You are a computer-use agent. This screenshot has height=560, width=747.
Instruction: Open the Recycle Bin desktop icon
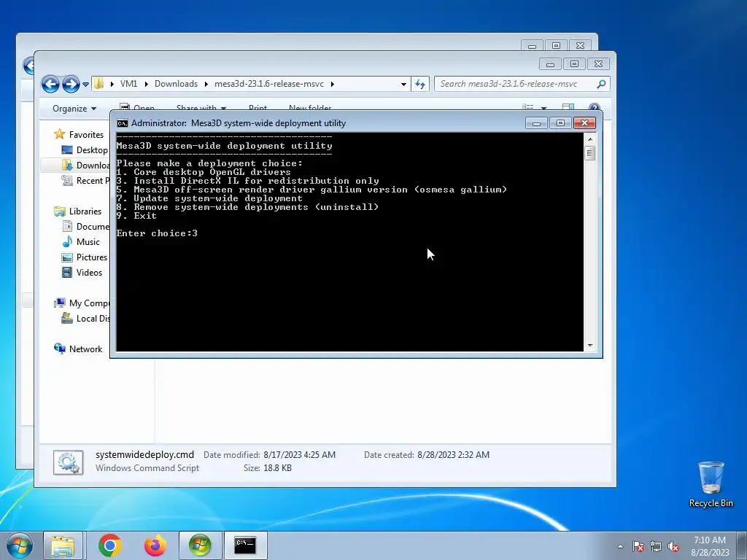(711, 484)
